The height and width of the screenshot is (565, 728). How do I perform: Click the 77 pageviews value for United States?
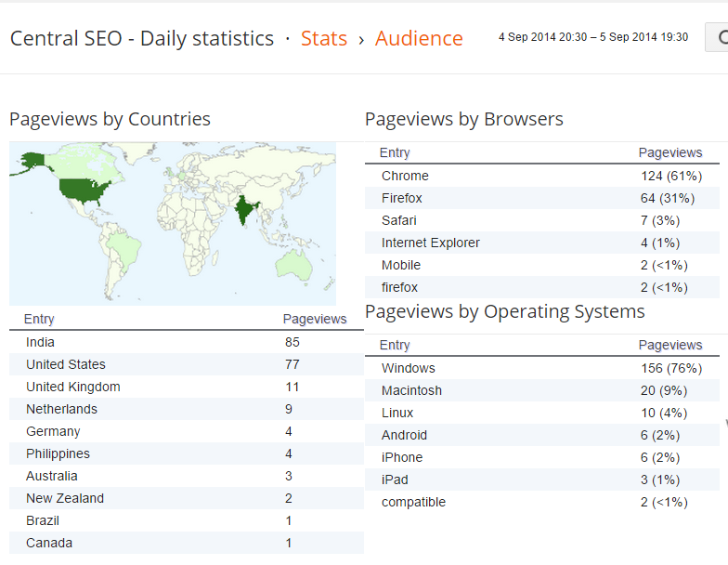coord(292,364)
